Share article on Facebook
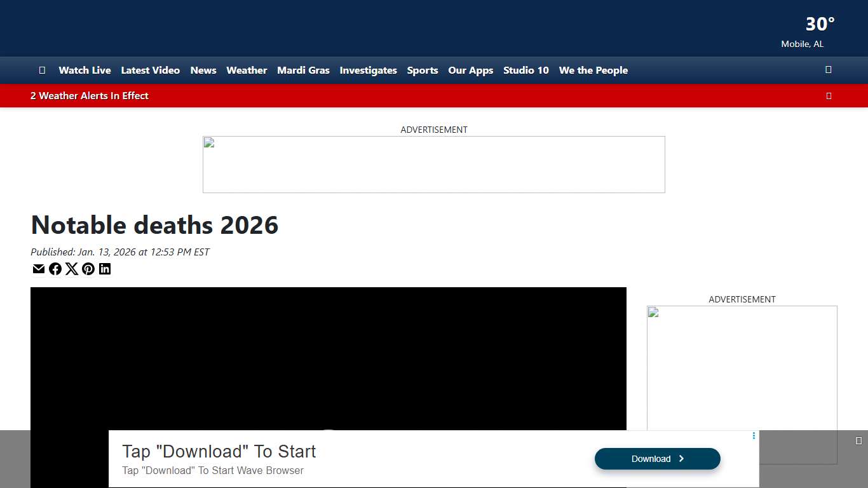868x488 pixels. [55, 269]
